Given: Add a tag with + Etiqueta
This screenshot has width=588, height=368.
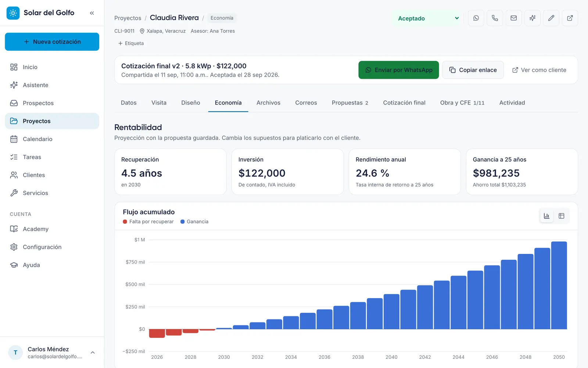Looking at the screenshot, I should [131, 43].
